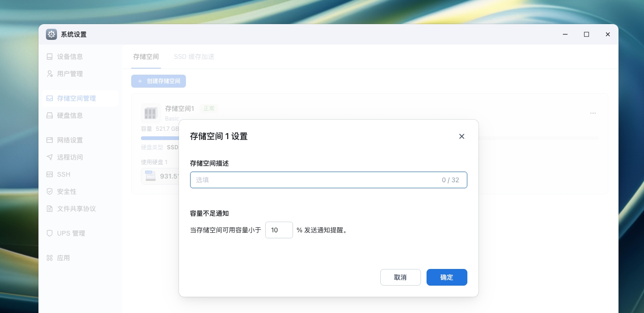
Task: Click the 创建存储空间 button
Action: [x=159, y=81]
